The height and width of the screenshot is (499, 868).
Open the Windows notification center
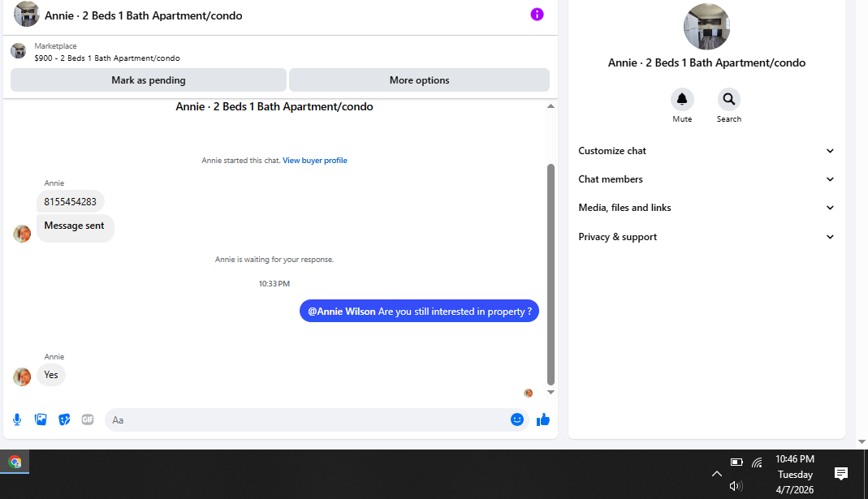tap(841, 474)
